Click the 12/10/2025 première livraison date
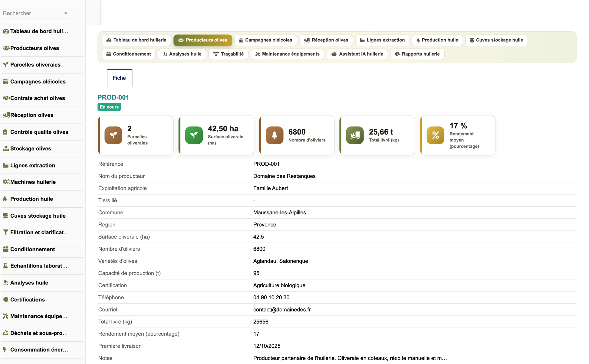 click(267, 346)
